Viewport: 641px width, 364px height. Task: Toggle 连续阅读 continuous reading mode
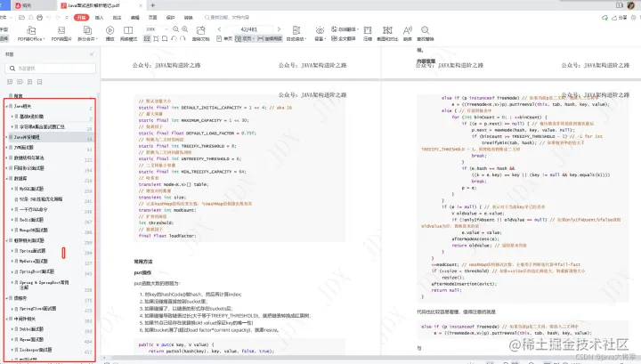coord(270,38)
